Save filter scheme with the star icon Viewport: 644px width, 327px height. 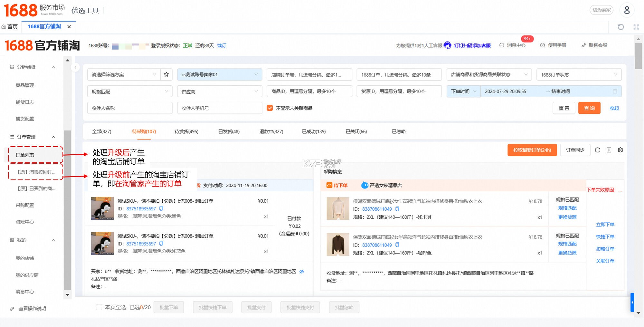(x=166, y=74)
